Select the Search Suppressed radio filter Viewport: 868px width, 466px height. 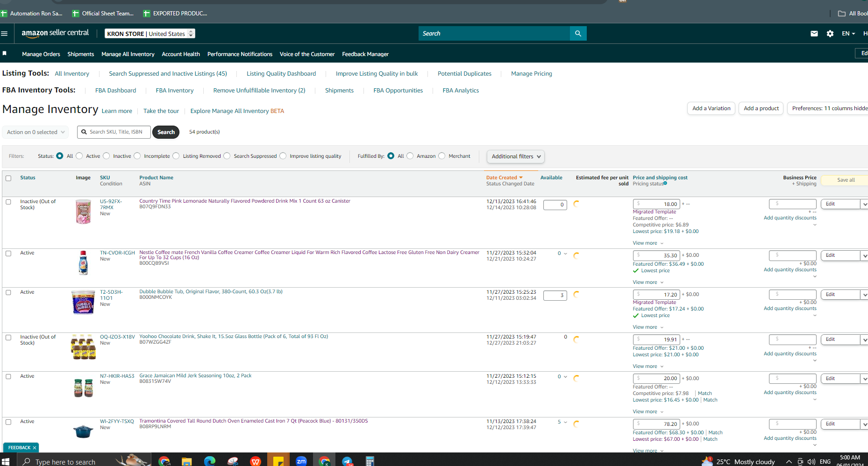(x=227, y=156)
